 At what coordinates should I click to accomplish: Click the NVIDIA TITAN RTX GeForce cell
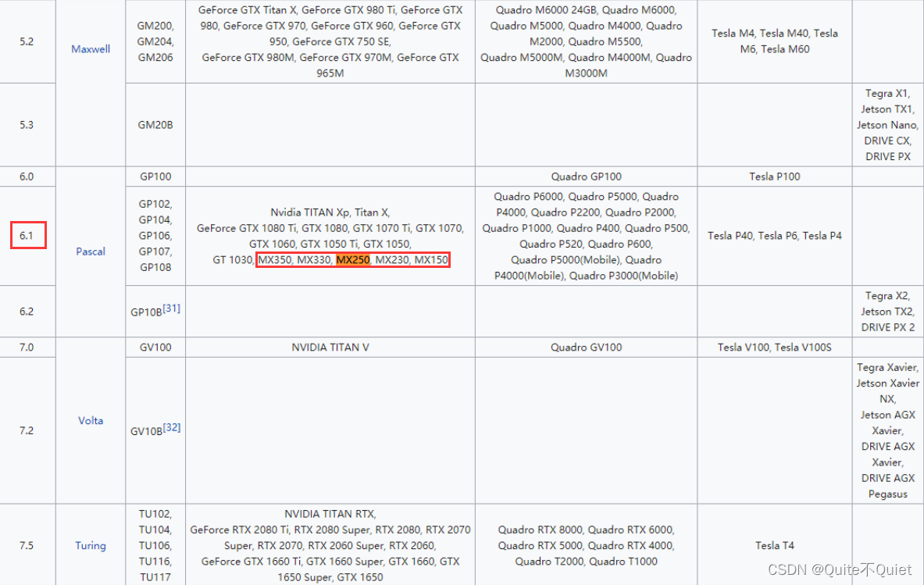point(330,545)
